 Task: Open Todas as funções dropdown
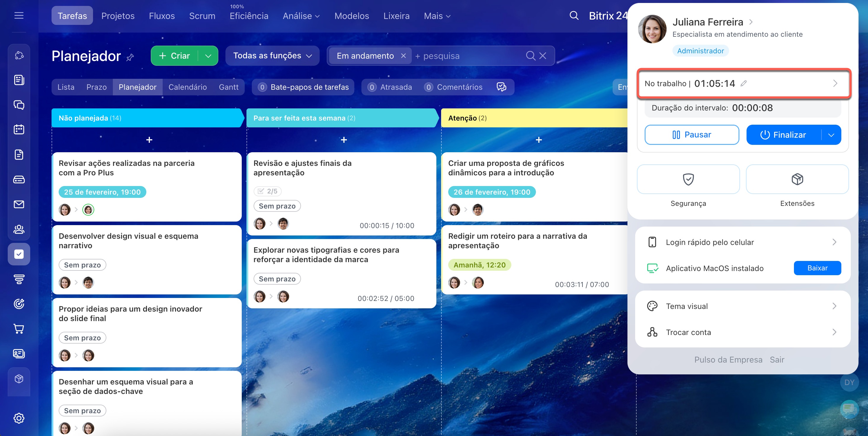click(272, 56)
